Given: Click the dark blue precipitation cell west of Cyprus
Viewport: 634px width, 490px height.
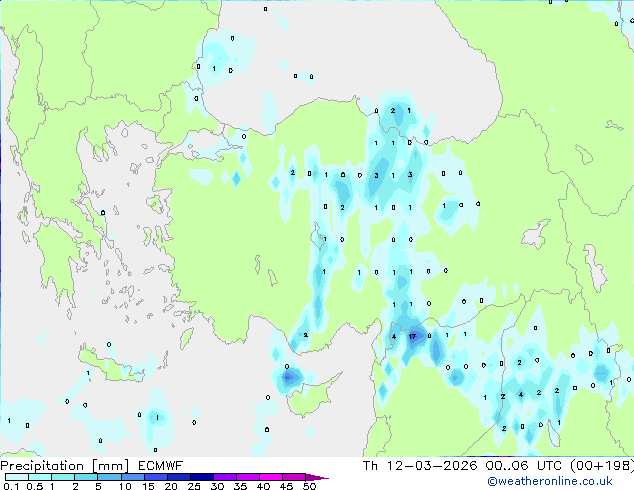Looking at the screenshot, I should click(x=288, y=378).
